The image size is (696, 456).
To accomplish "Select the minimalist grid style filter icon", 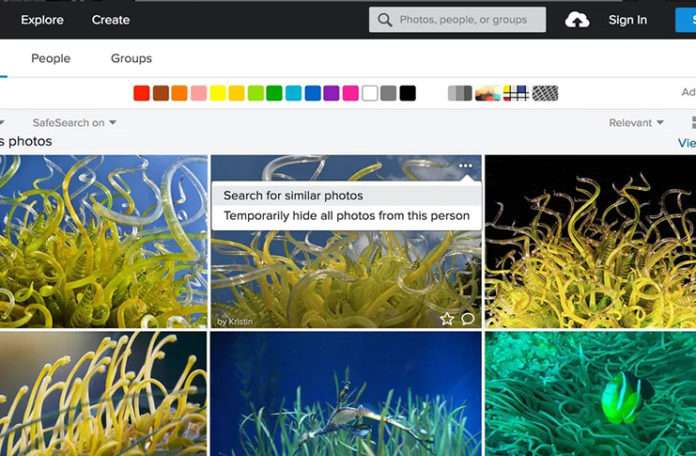I will [x=516, y=93].
